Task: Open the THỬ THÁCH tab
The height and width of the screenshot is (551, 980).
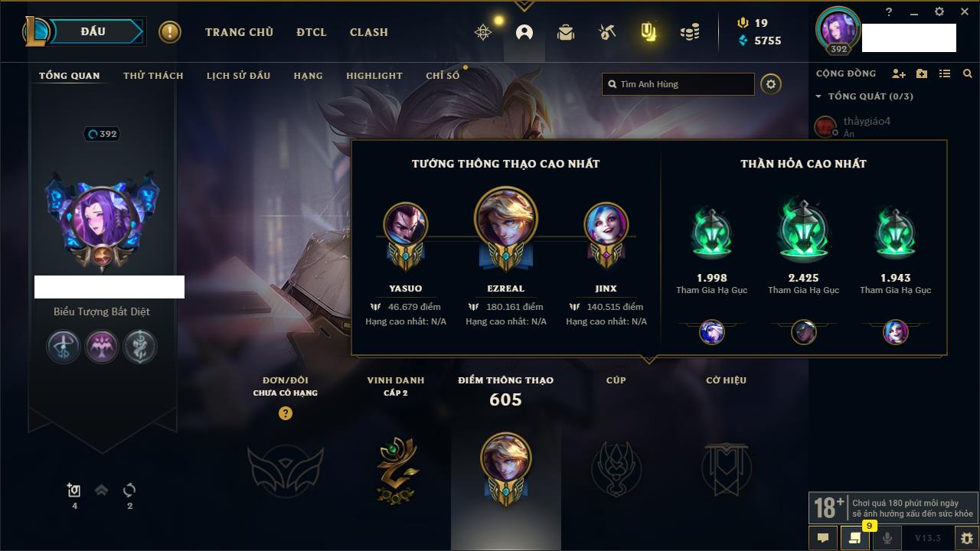Action: point(153,76)
